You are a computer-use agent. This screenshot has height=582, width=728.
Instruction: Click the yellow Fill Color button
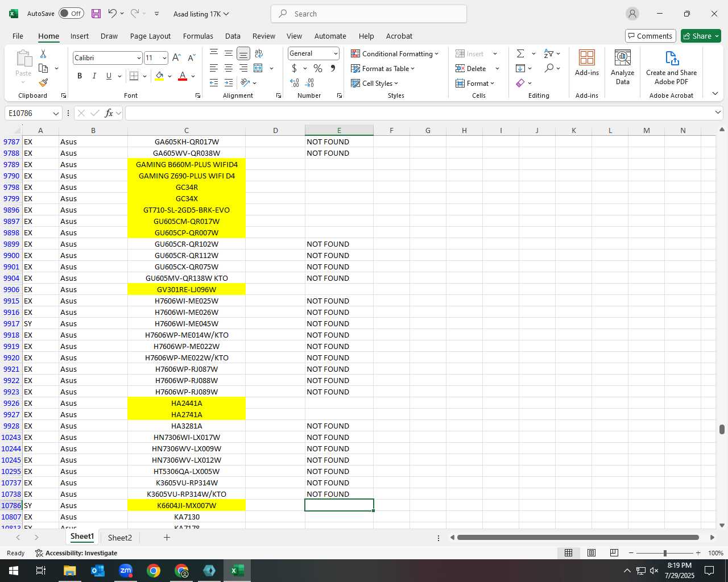pyautogui.click(x=159, y=76)
